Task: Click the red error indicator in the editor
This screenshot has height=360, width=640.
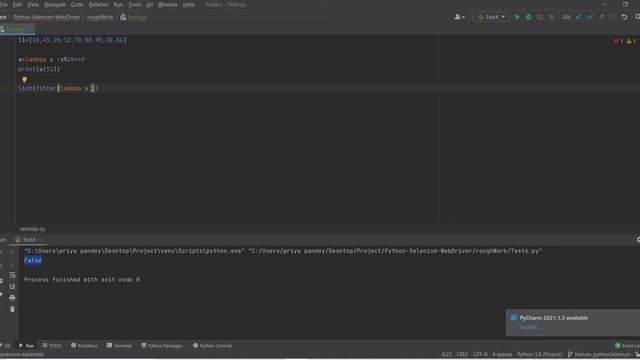Action: tap(618, 41)
